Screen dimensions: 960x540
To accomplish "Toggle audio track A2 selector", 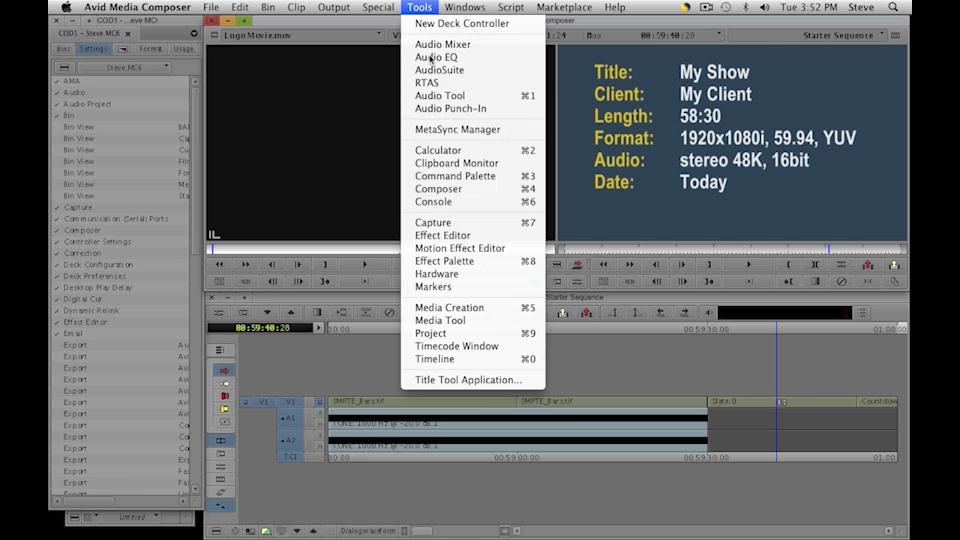I will coord(290,440).
